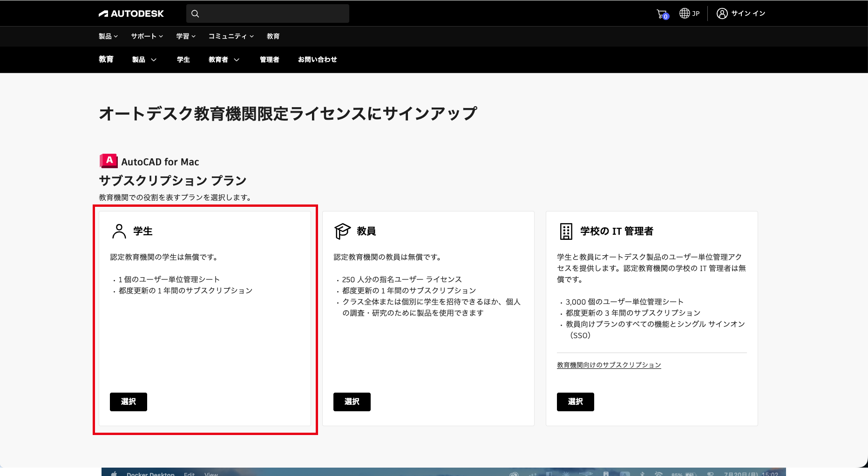Open the shopping cart
This screenshot has height=476, width=868.
pyautogui.click(x=662, y=14)
